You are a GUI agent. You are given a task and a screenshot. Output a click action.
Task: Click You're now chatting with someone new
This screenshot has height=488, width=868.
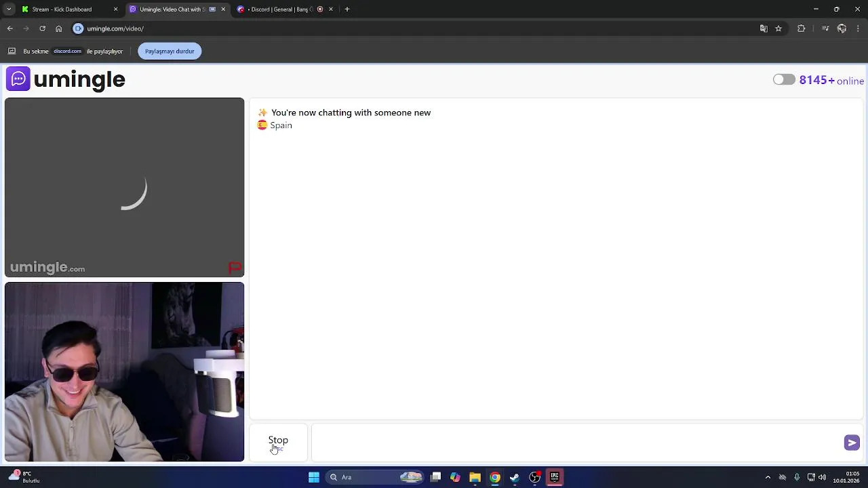coord(351,113)
